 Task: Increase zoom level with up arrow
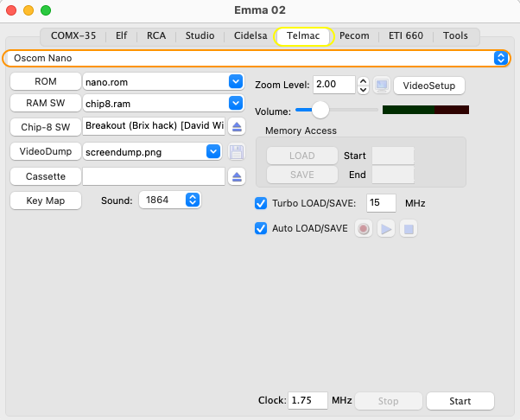[364, 81]
